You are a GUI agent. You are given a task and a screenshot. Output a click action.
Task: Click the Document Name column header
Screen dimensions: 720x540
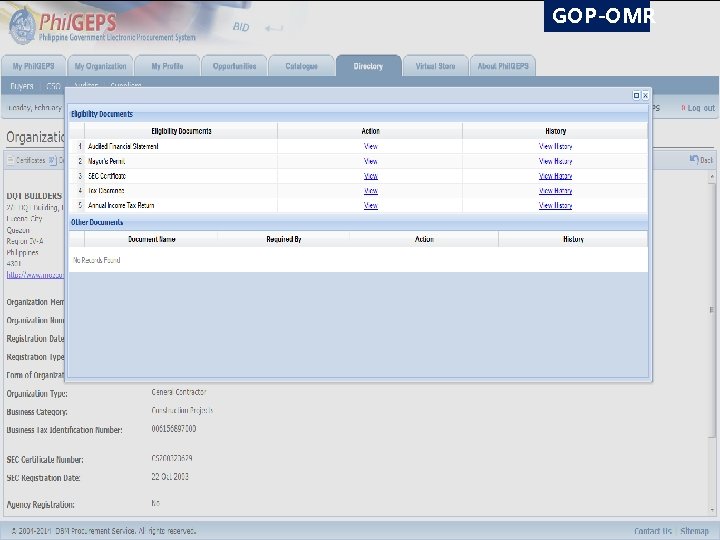(152, 239)
